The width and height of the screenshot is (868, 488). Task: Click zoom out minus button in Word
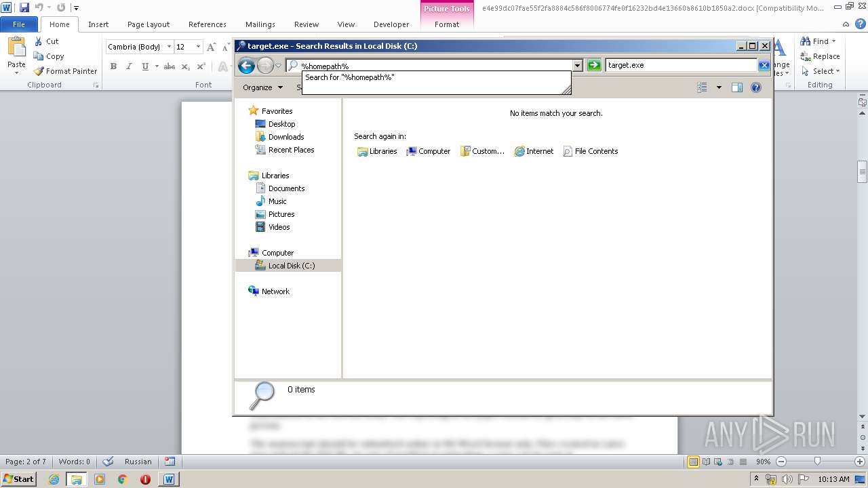[781, 462]
